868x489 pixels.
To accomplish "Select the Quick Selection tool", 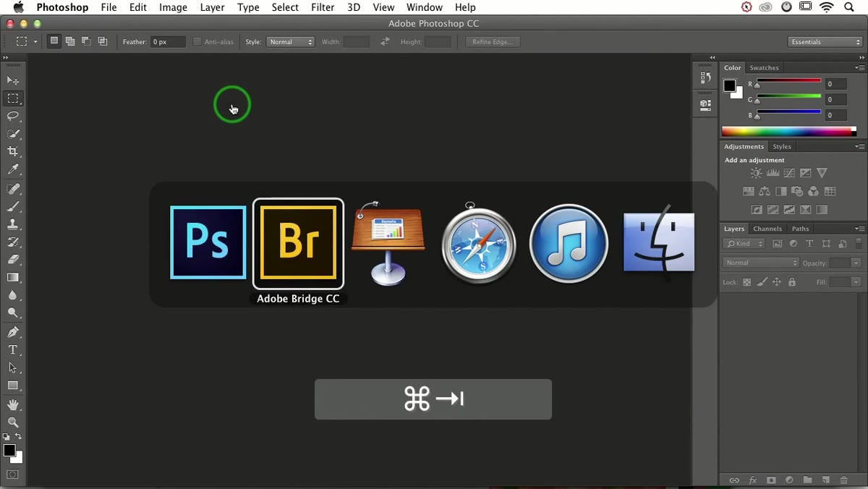I will coord(13,134).
